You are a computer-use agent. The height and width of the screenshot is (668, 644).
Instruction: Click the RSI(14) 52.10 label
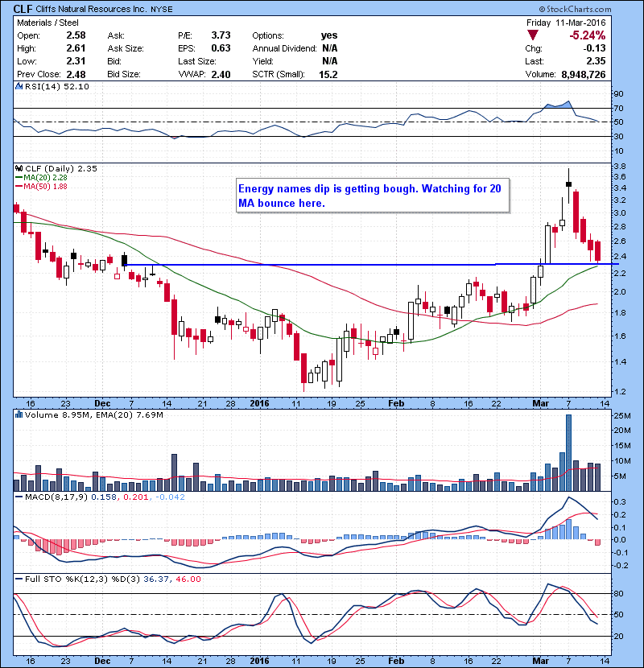(x=57, y=86)
